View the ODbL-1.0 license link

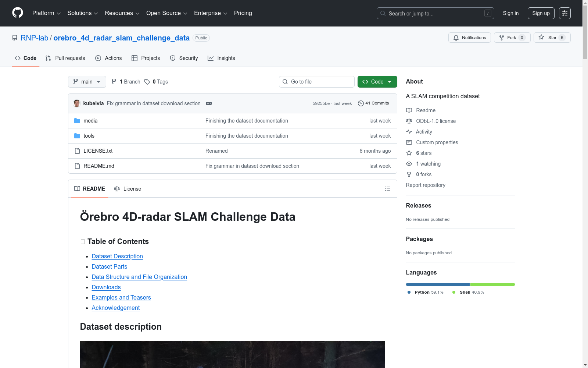tap(431, 121)
